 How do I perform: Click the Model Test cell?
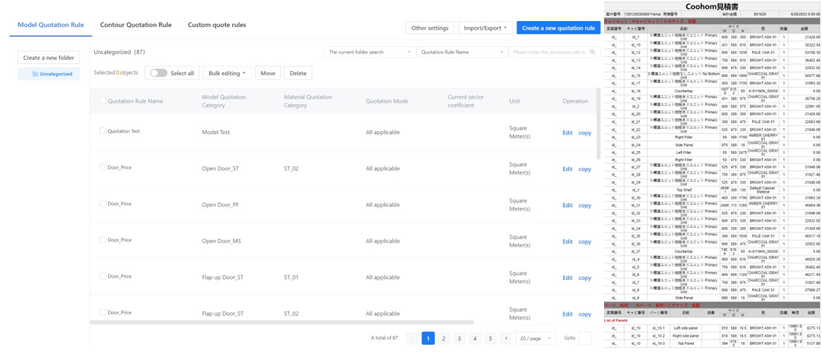point(216,133)
